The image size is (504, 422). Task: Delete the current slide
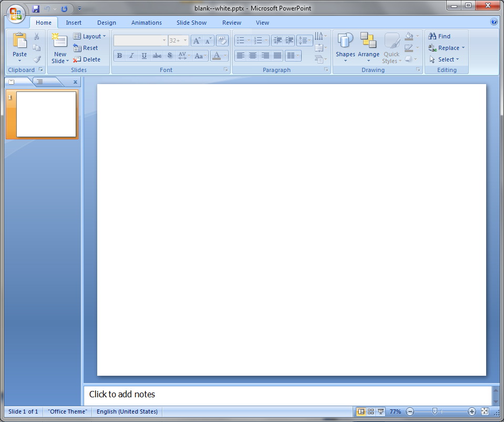pyautogui.click(x=87, y=59)
